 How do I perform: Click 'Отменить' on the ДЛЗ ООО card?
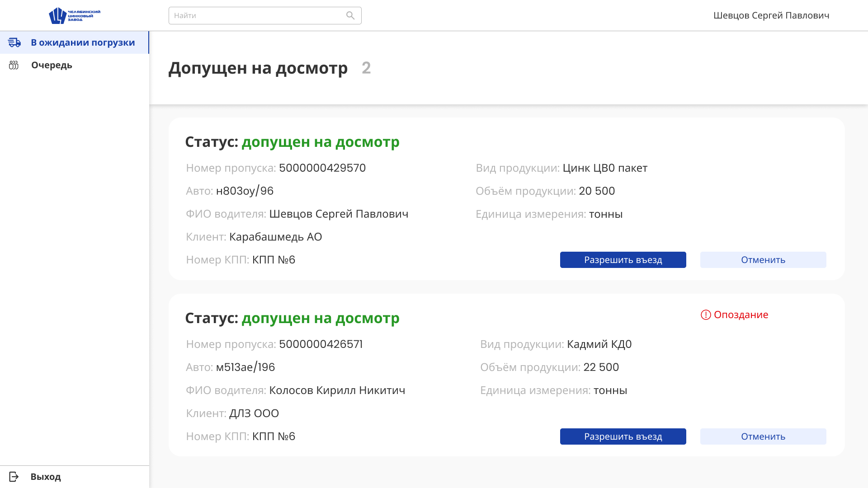(763, 436)
